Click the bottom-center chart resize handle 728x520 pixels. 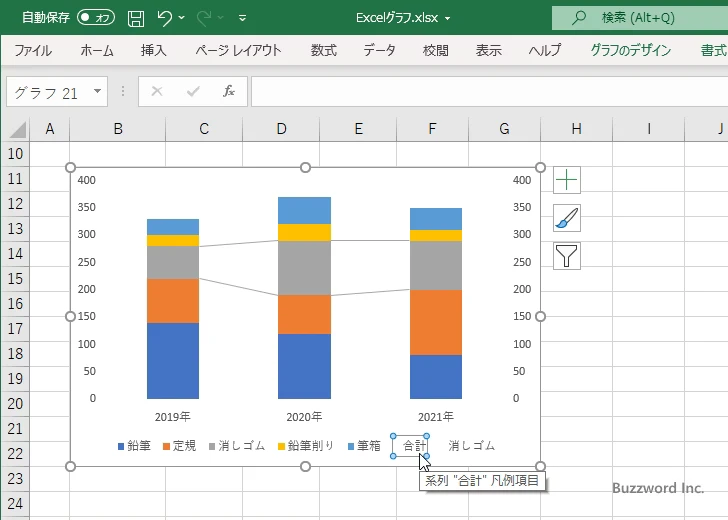click(x=305, y=466)
